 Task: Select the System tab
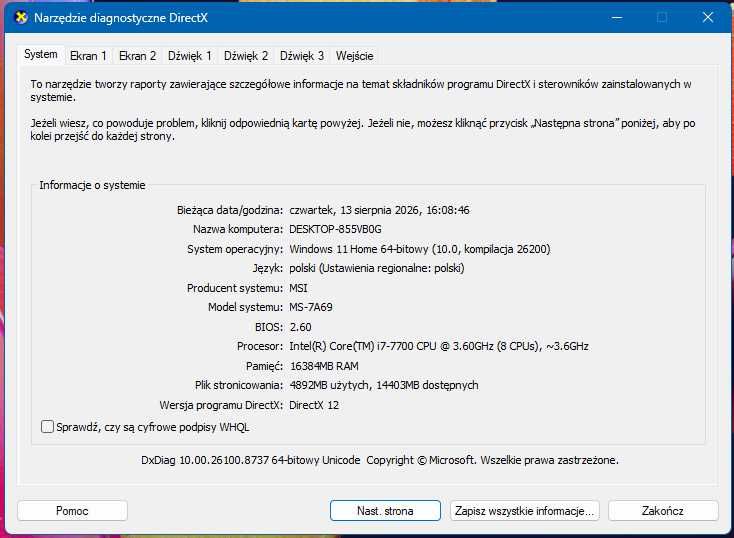(41, 54)
